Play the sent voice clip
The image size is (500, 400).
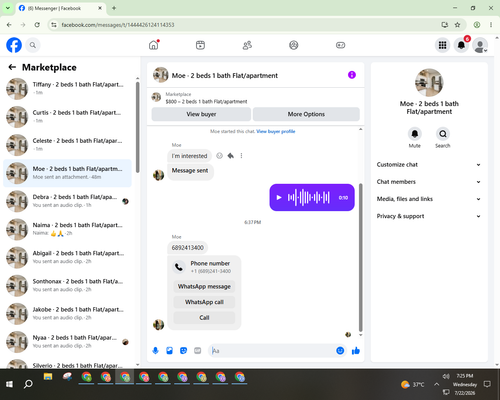[x=279, y=198]
